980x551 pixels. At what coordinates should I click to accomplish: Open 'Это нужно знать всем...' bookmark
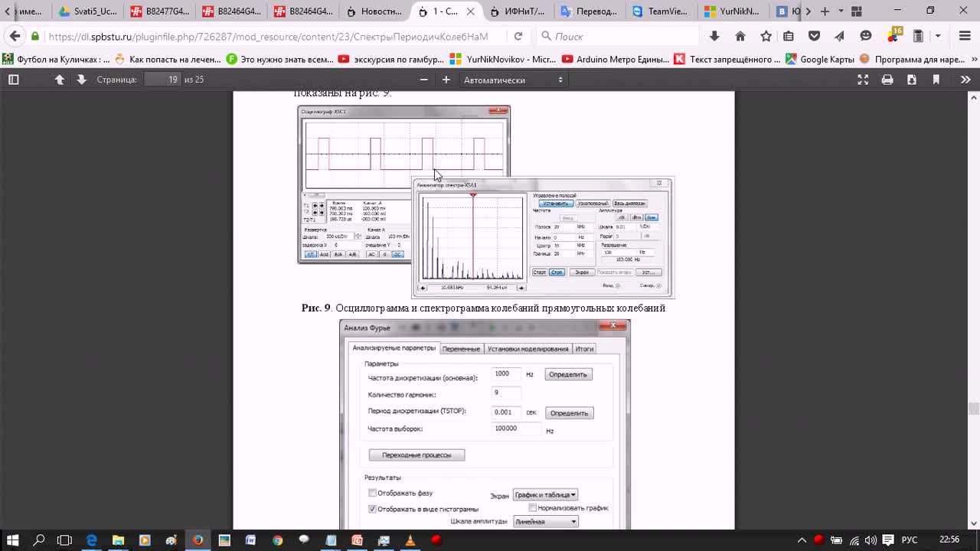280,59
